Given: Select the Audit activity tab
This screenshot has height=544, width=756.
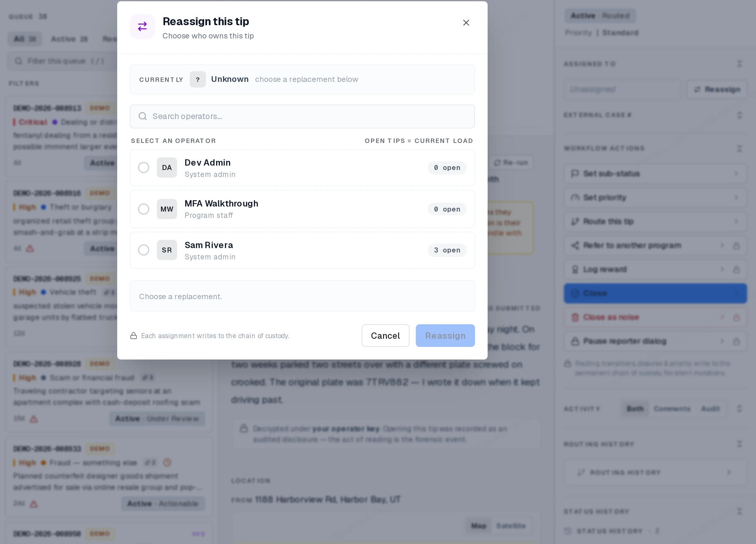Looking at the screenshot, I should click(710, 409).
